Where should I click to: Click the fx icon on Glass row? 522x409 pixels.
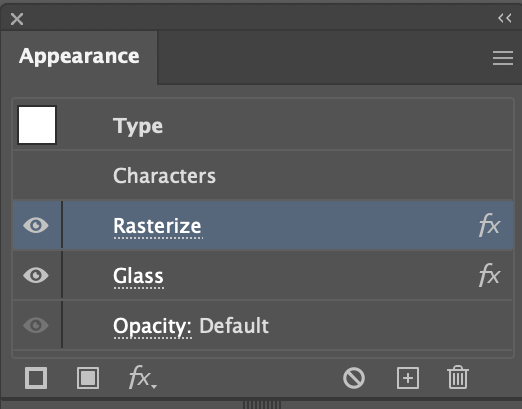[489, 275]
